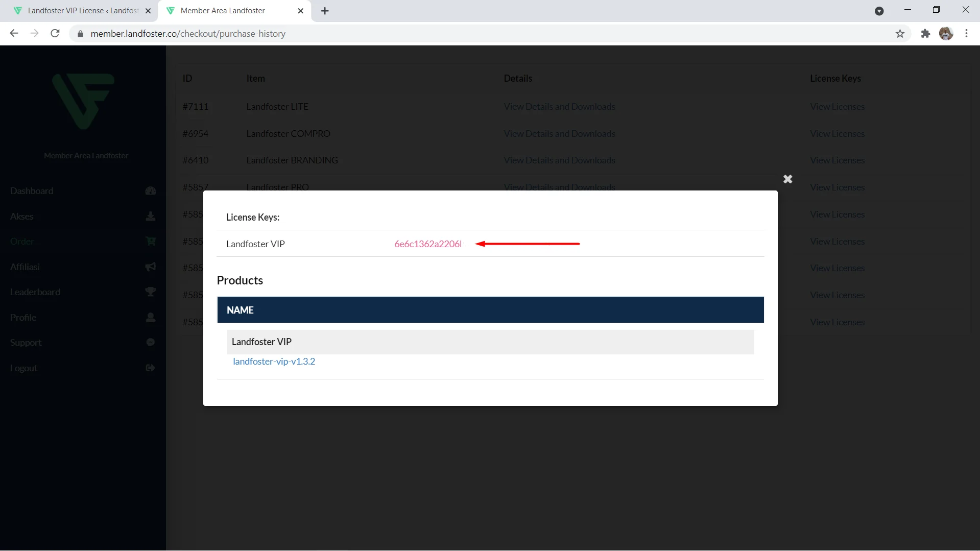Click the Landfoster BRANDING item cell
This screenshot has height=551, width=980.
(x=292, y=160)
